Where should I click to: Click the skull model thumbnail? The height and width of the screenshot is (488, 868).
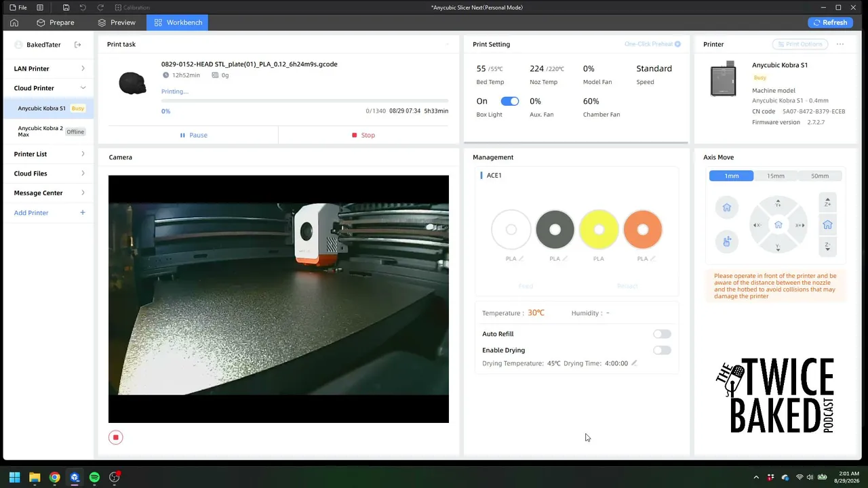(132, 83)
